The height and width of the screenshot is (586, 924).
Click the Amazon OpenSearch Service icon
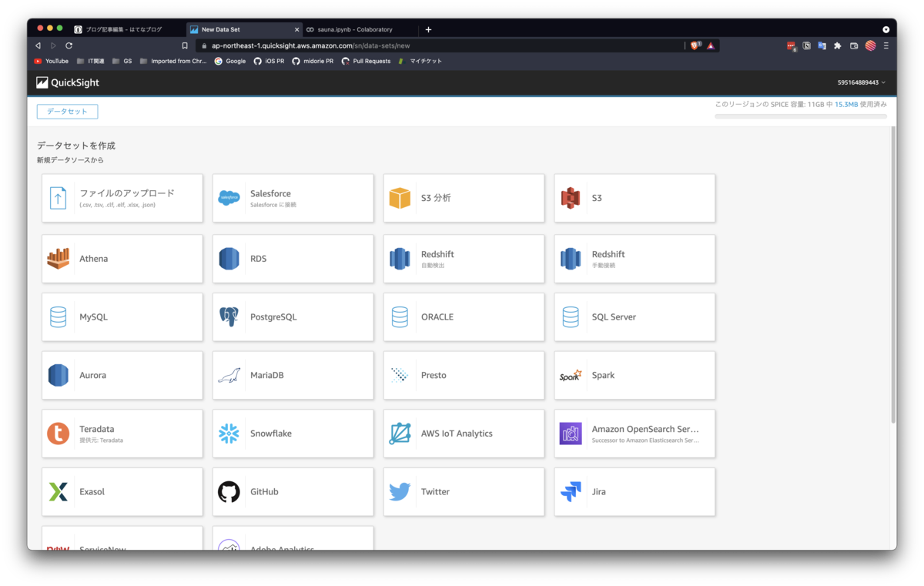[571, 434]
